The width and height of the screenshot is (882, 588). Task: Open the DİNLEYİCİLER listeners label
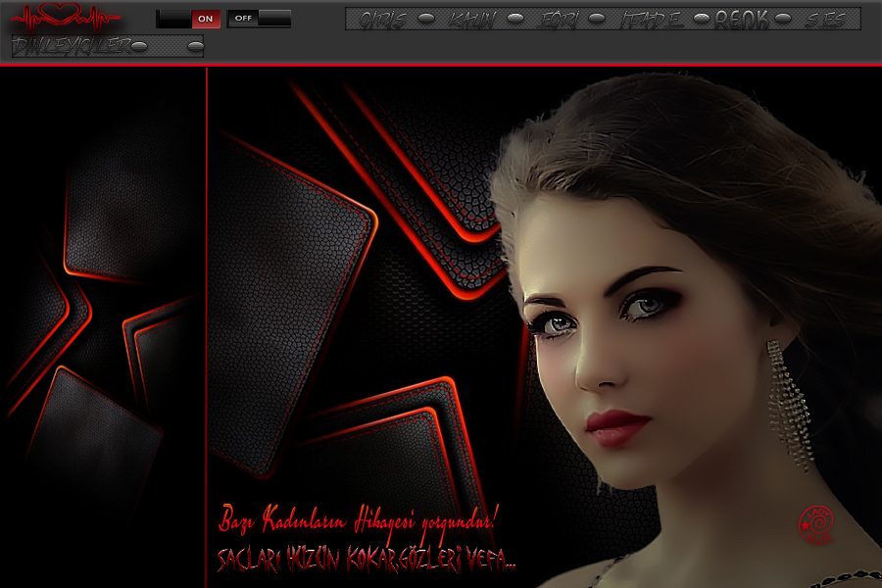pyautogui.click(x=71, y=46)
